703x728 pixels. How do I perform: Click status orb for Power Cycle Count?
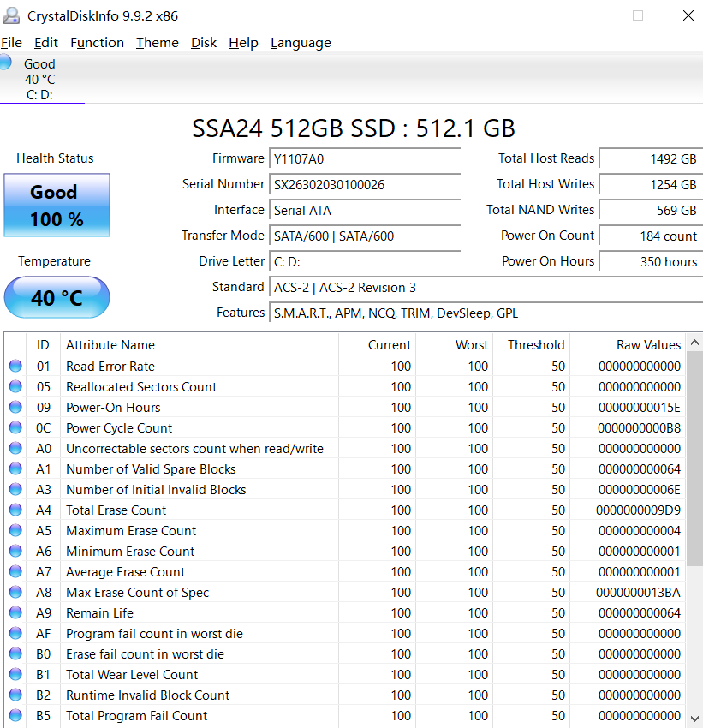pyautogui.click(x=15, y=427)
